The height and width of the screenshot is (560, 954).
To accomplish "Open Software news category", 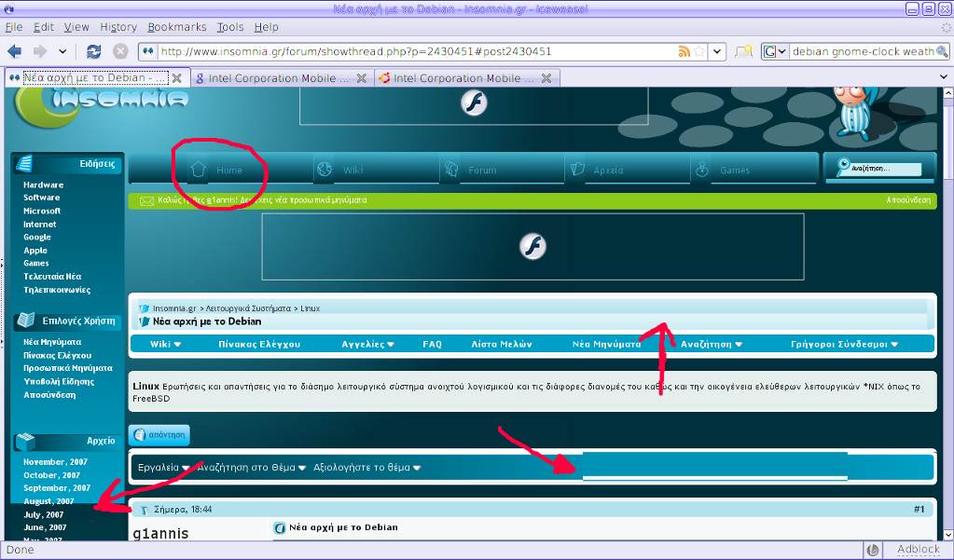I will [41, 198].
